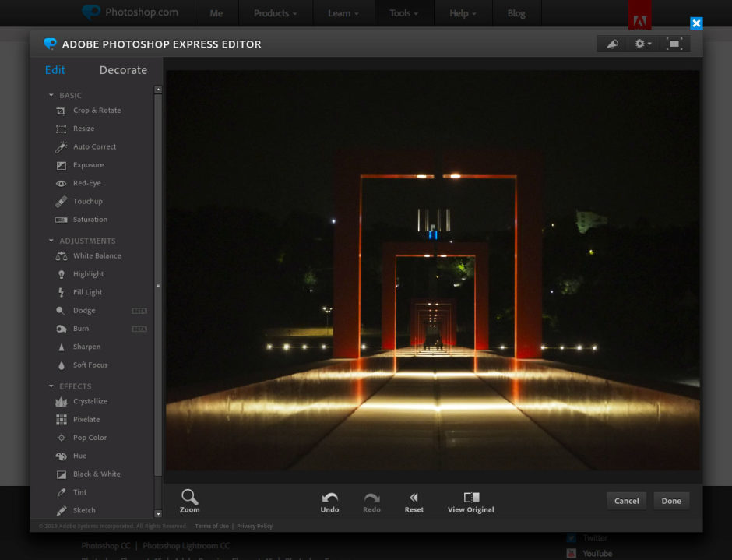Open the Hue palette icon
The height and width of the screenshot is (560, 732).
pyautogui.click(x=62, y=456)
